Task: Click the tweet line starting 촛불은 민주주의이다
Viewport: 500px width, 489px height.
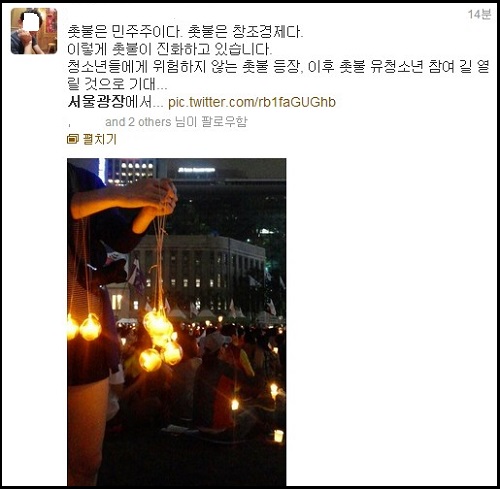Action: [x=185, y=32]
